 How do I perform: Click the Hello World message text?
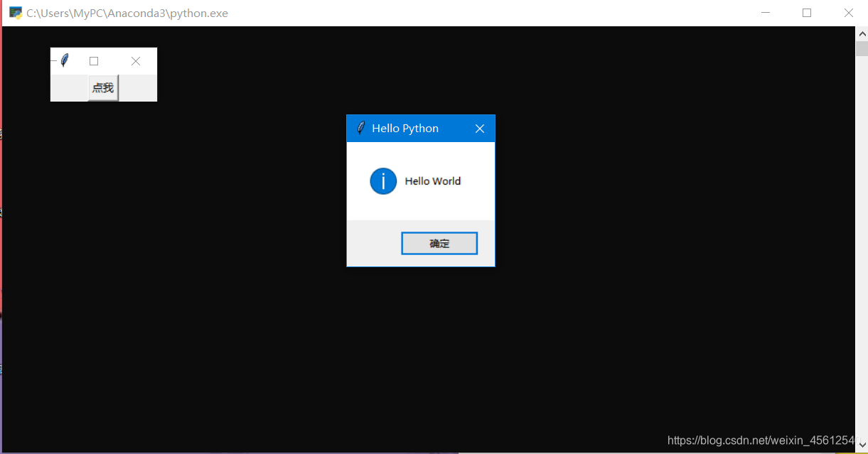tap(433, 181)
